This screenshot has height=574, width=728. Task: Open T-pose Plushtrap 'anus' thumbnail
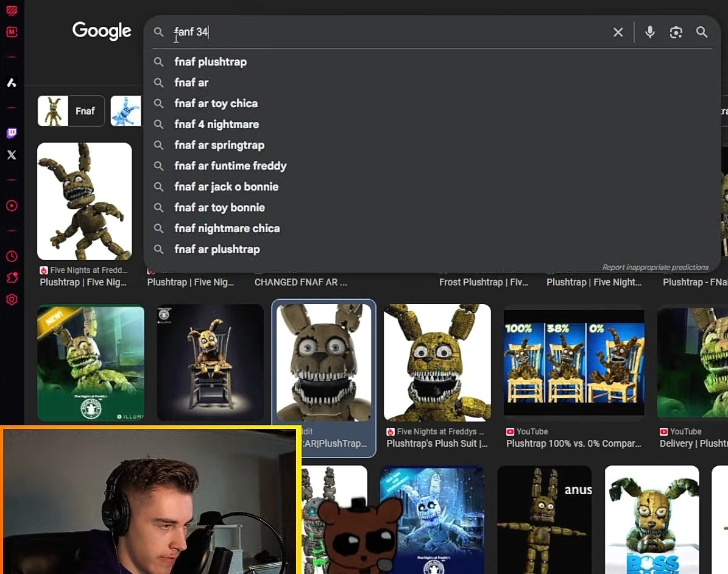pyautogui.click(x=544, y=520)
